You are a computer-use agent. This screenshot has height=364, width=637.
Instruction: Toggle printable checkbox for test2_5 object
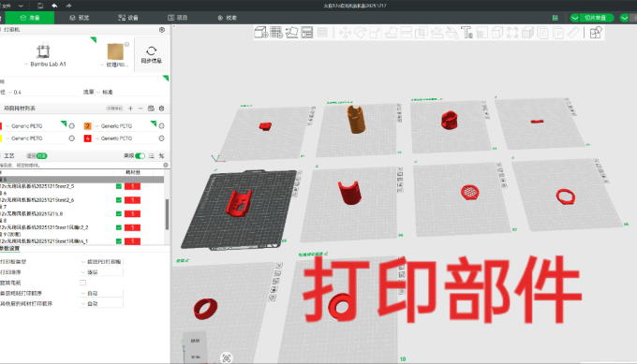pyautogui.click(x=119, y=186)
